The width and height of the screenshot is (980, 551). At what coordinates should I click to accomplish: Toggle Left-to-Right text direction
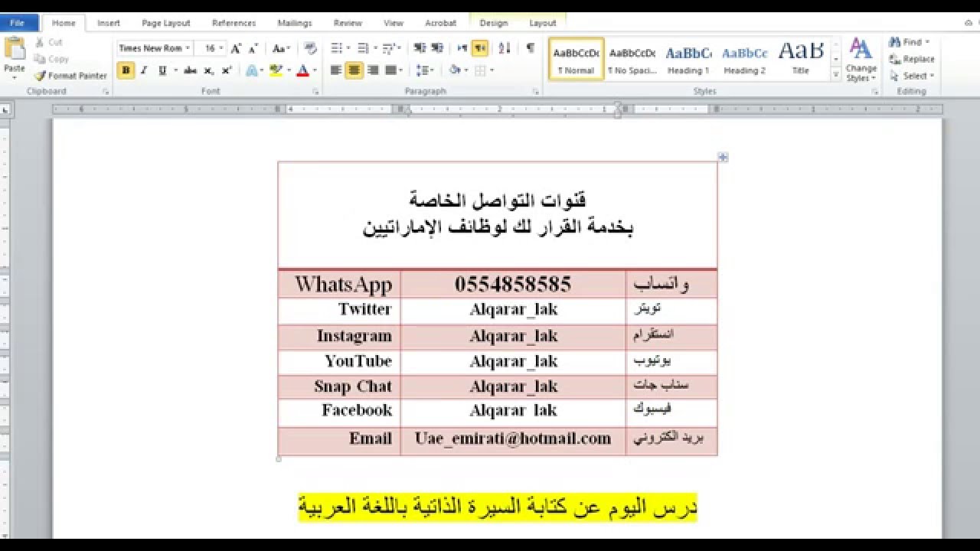pyautogui.click(x=462, y=48)
